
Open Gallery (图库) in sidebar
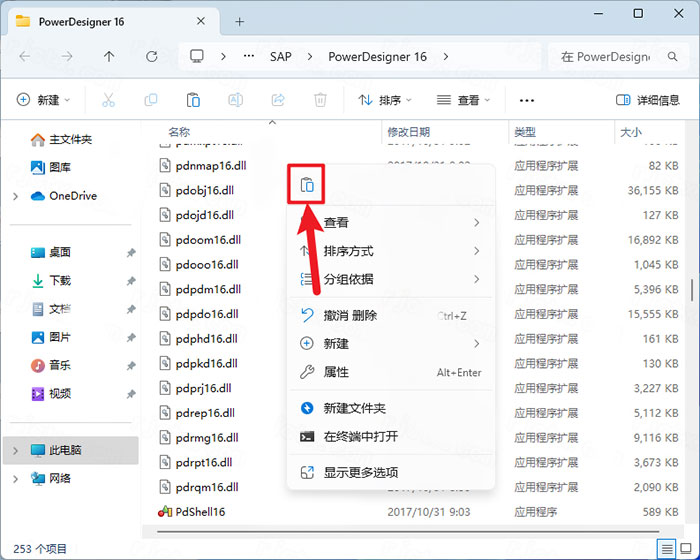coord(51,167)
